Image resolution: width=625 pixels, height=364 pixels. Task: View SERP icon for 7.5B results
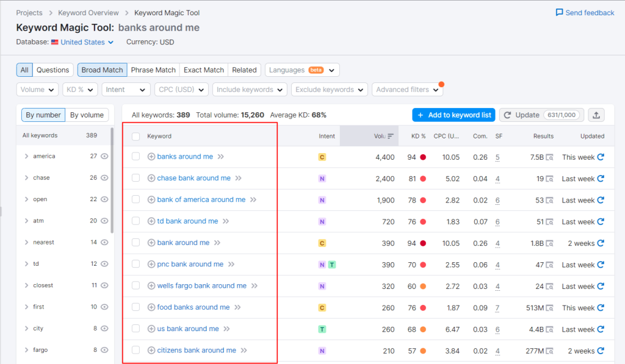pyautogui.click(x=550, y=157)
